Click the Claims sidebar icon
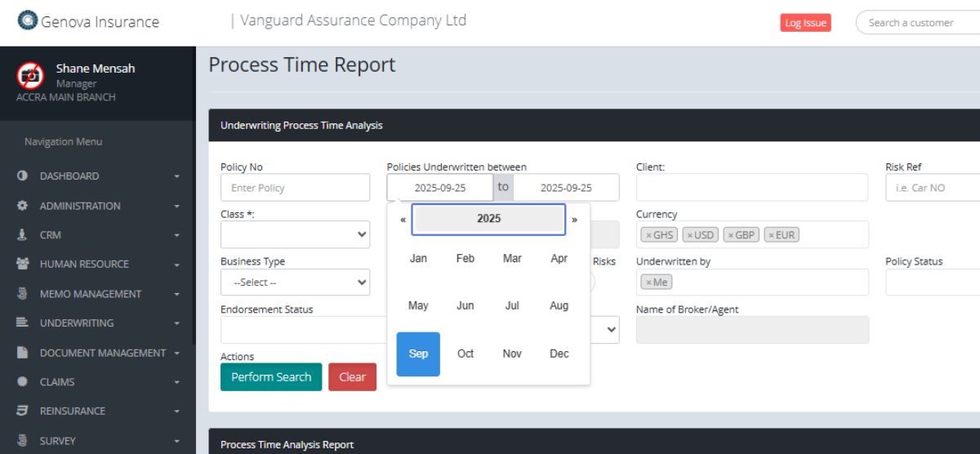Image resolution: width=980 pixels, height=454 pixels. [x=22, y=382]
